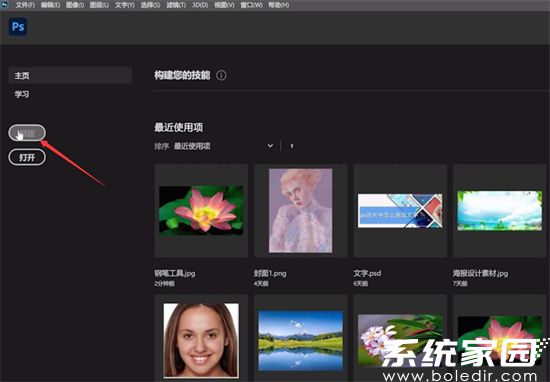Open the 钢笔工具.jpg lotus thumbnail
550x382 pixels.
tap(201, 210)
